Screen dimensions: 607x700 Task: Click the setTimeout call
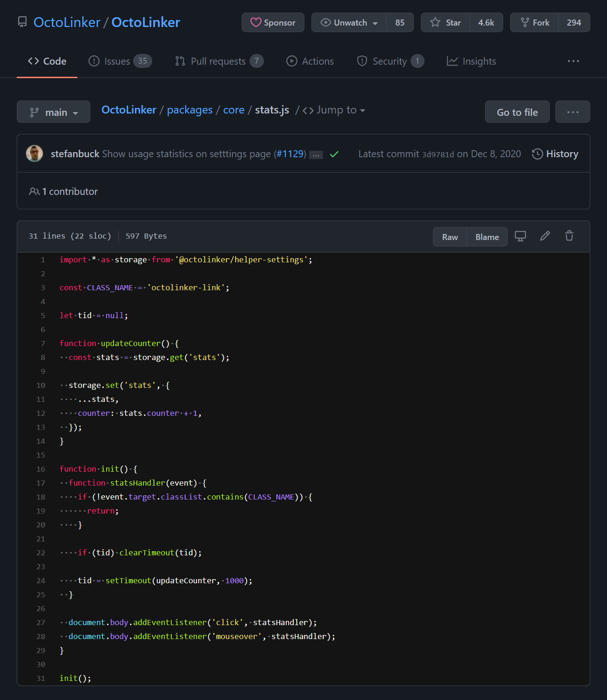(128, 580)
